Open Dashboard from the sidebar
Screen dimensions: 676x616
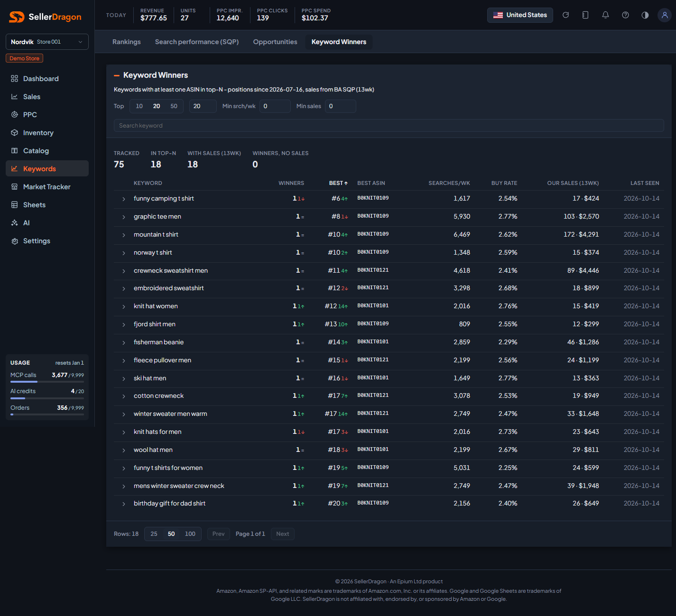pos(47,79)
